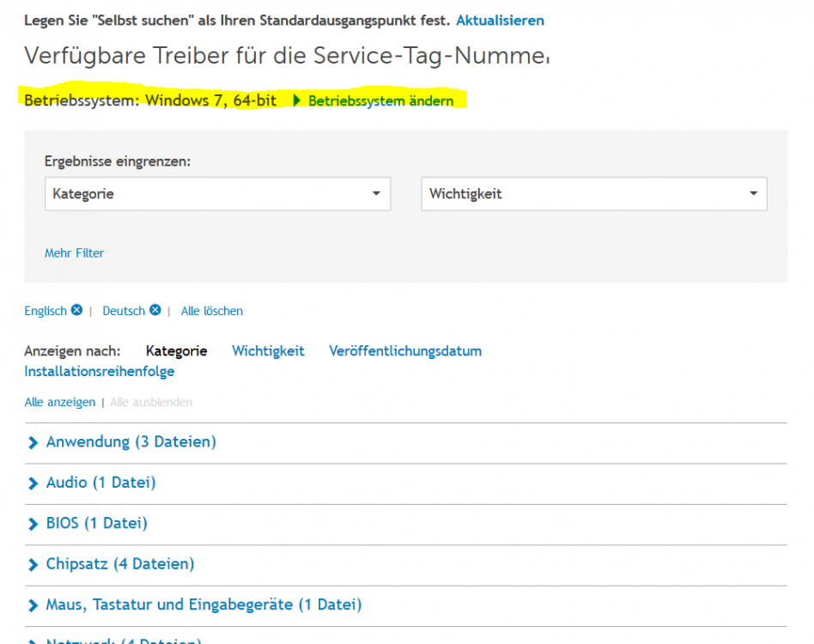This screenshot has width=814, height=644.
Task: Click the Aktualisieren link
Action: click(x=500, y=20)
